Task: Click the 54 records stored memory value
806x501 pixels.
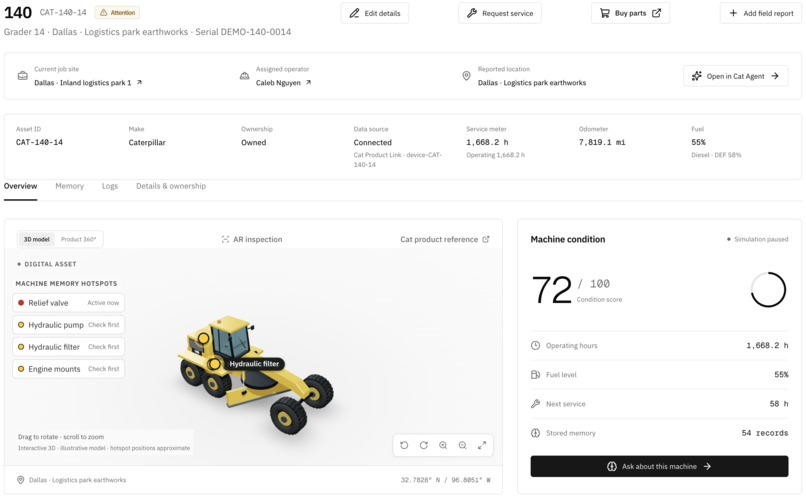Action: 764,433
